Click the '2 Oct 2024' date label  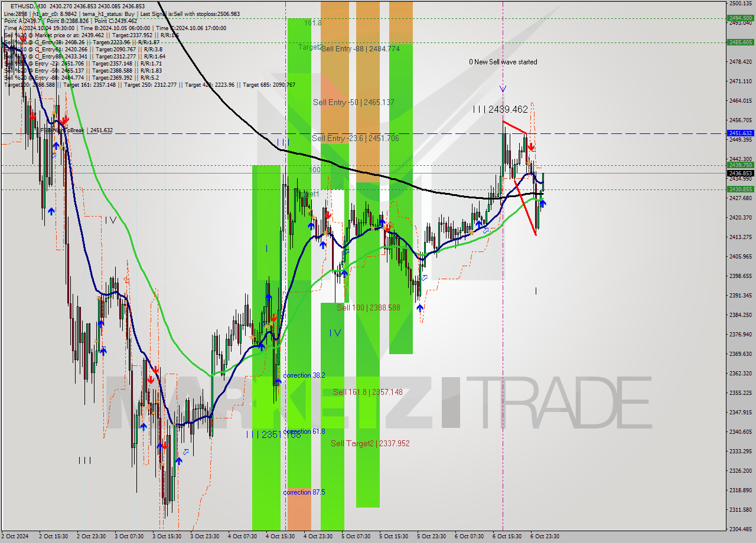pos(16,537)
